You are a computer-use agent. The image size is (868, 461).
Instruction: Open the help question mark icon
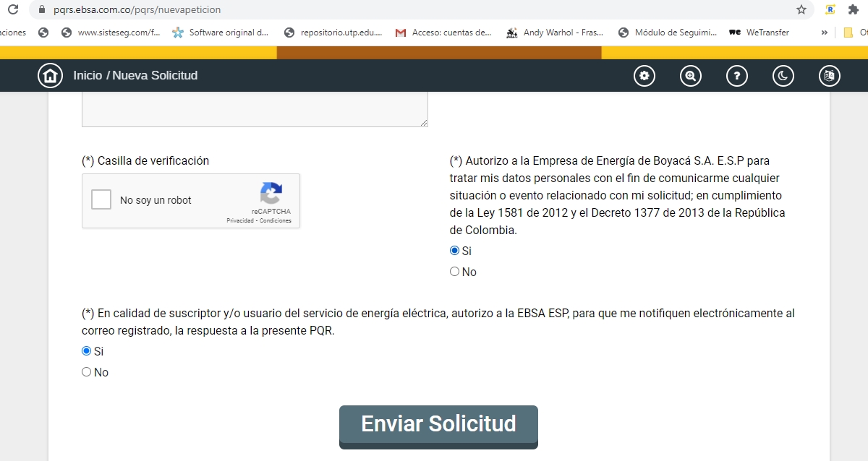pyautogui.click(x=736, y=76)
